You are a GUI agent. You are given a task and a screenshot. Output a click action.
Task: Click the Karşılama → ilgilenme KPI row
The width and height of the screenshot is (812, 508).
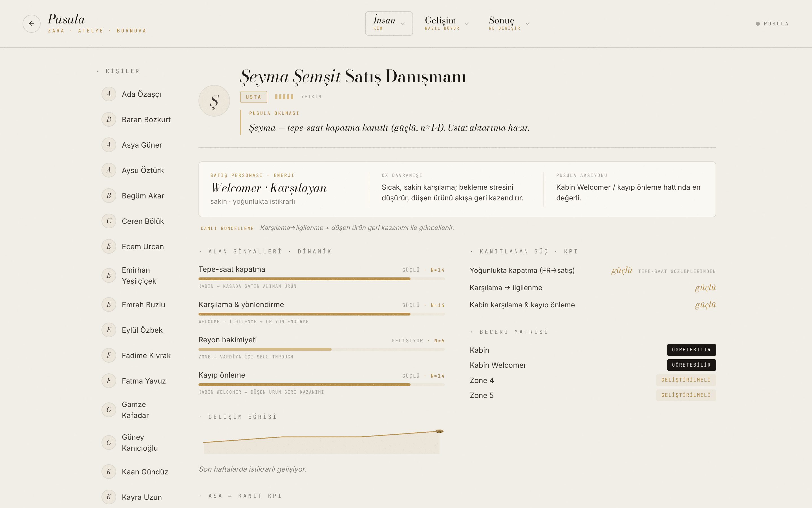pyautogui.click(x=593, y=288)
